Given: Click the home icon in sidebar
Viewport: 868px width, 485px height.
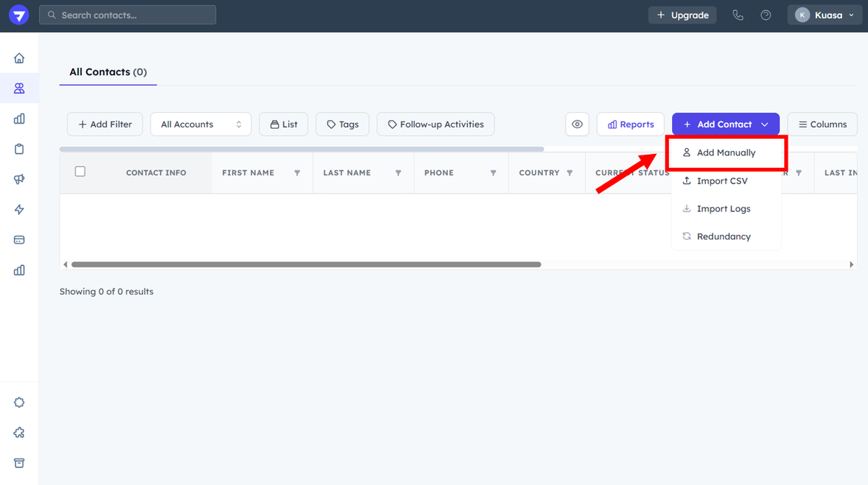Looking at the screenshot, I should pos(20,58).
